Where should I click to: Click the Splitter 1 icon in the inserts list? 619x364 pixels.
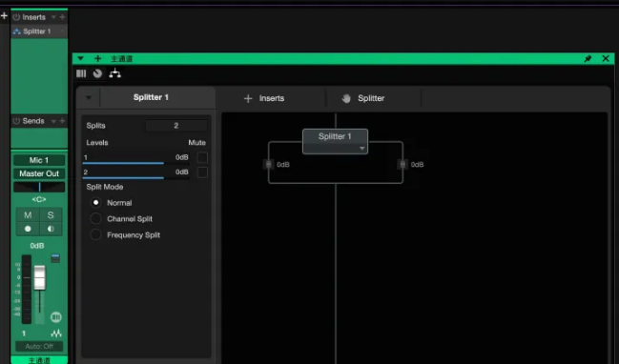pos(16,31)
